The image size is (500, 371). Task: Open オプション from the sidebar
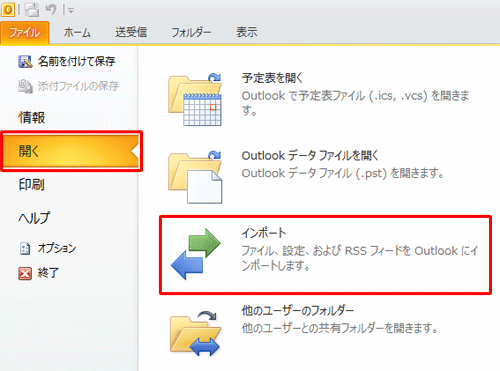point(57,248)
